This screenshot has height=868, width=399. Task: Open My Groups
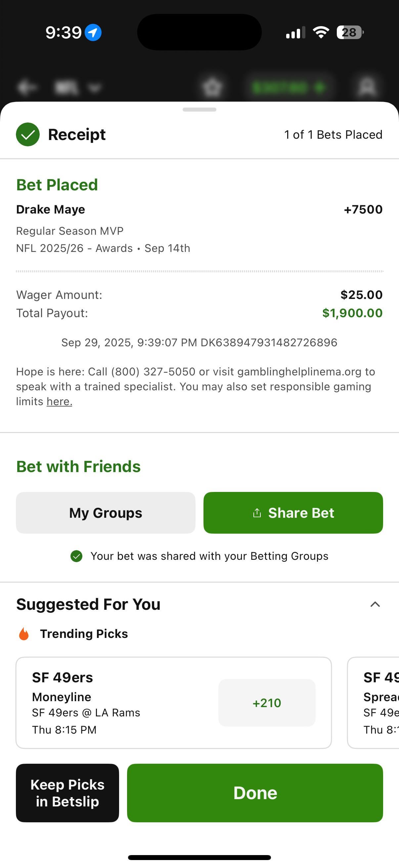tap(106, 513)
